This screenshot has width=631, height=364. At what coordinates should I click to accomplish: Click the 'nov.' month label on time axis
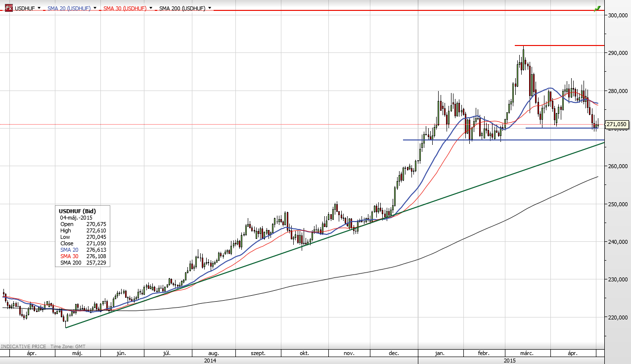pyautogui.click(x=349, y=354)
